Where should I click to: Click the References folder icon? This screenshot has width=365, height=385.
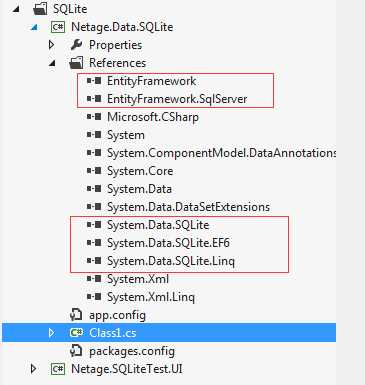coord(76,63)
